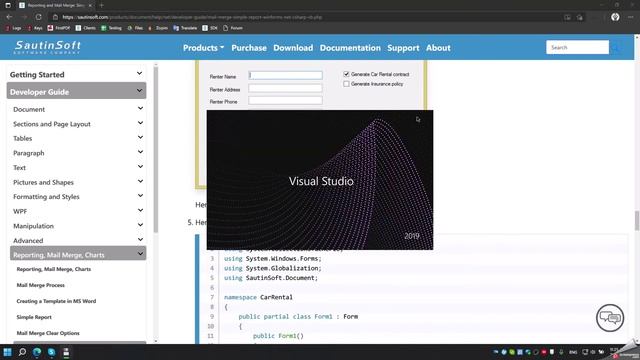Screen dimensions: 640x360
Task: Click the Renter Name text field
Action: (285, 76)
